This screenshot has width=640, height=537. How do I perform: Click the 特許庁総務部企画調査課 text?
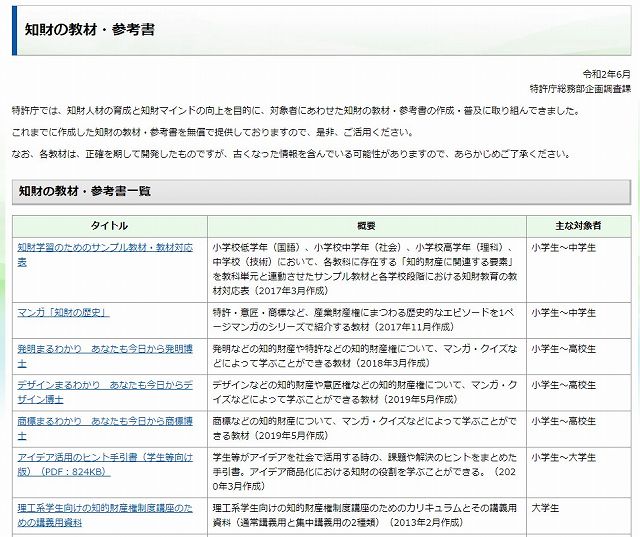[x=580, y=89]
